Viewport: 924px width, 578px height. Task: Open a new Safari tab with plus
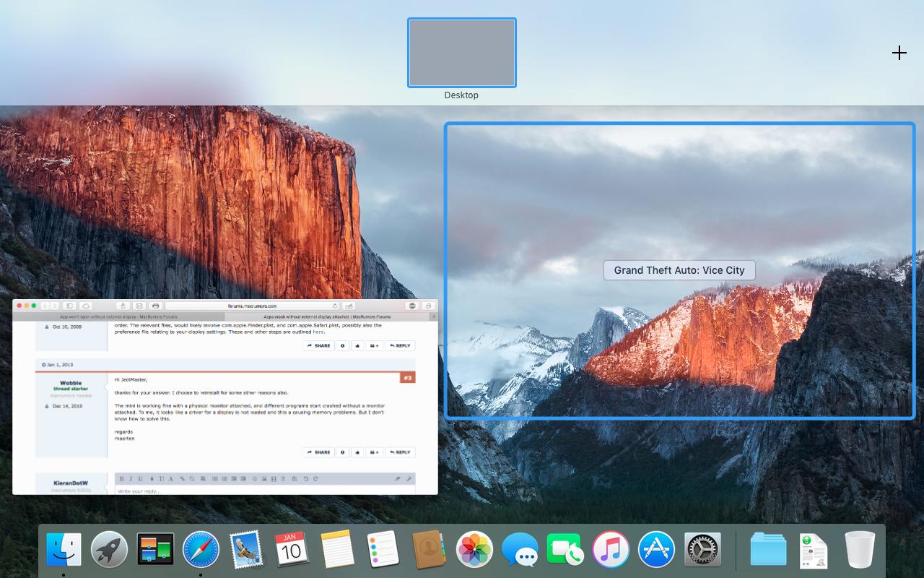(x=433, y=316)
